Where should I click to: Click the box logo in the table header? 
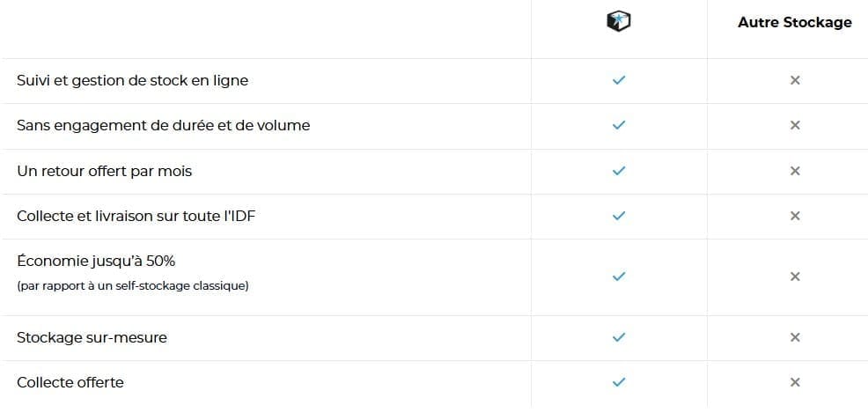click(x=619, y=23)
